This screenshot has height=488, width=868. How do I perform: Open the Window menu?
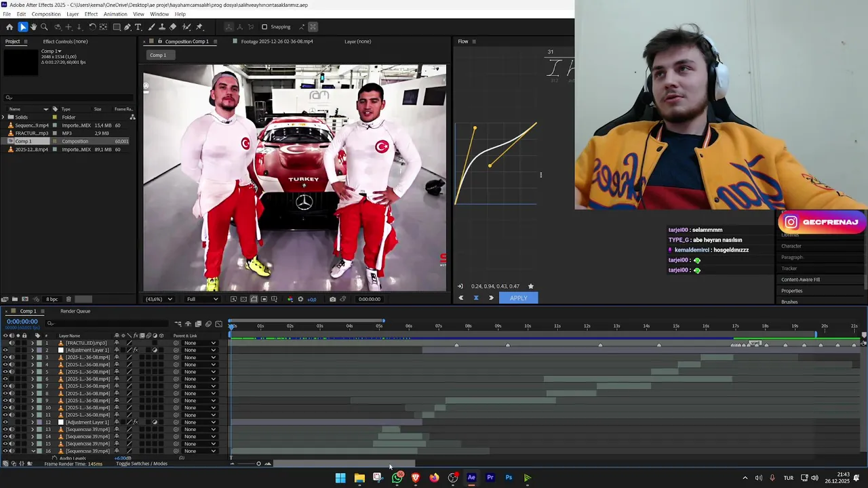click(x=159, y=14)
